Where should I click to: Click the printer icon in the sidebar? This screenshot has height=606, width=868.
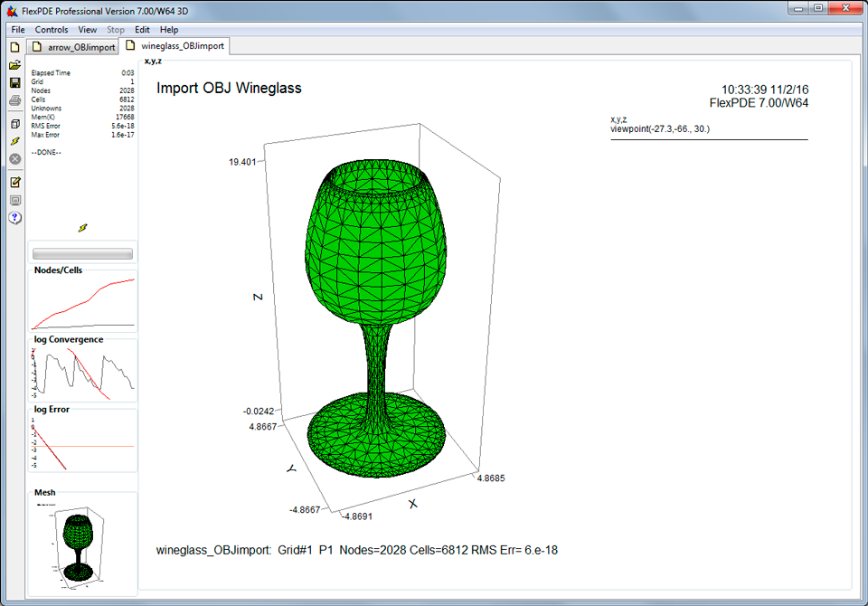(15, 100)
